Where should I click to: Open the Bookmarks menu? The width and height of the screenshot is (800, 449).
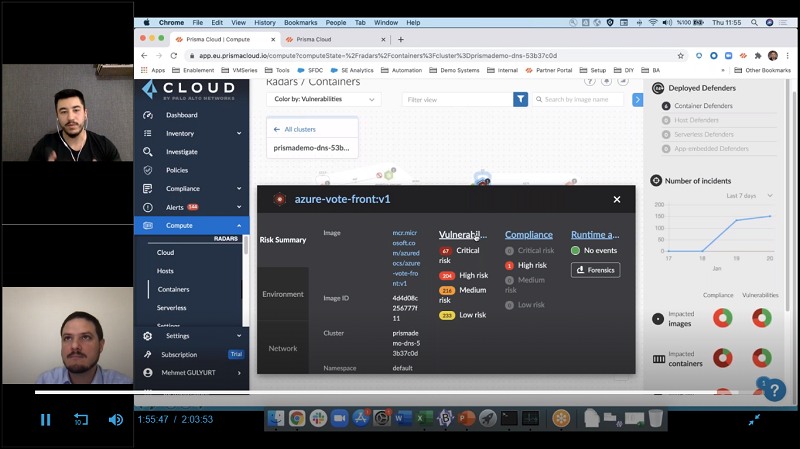coord(301,22)
